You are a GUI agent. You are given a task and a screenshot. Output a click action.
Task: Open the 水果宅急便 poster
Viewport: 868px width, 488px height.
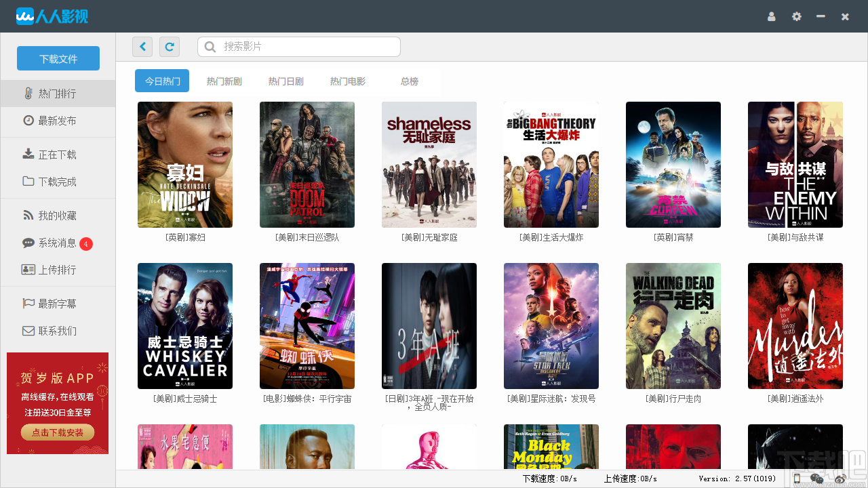(x=185, y=447)
